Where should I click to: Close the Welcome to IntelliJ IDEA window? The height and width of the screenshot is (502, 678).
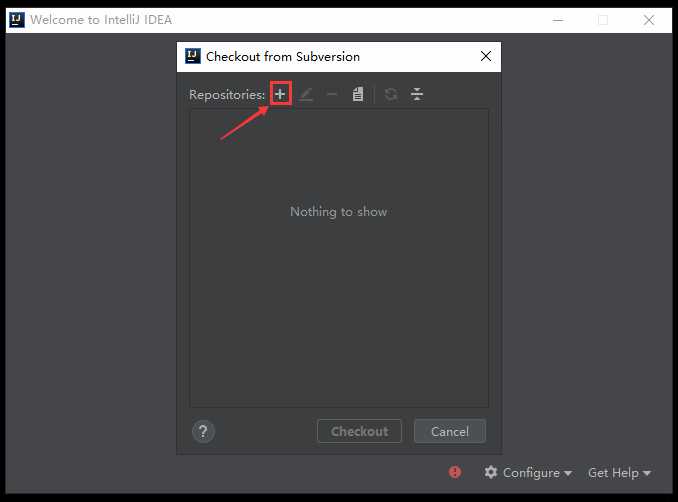[649, 20]
